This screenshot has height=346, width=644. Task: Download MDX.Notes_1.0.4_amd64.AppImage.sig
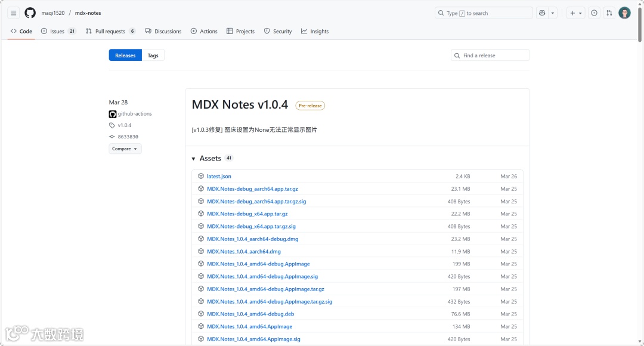coord(253,339)
